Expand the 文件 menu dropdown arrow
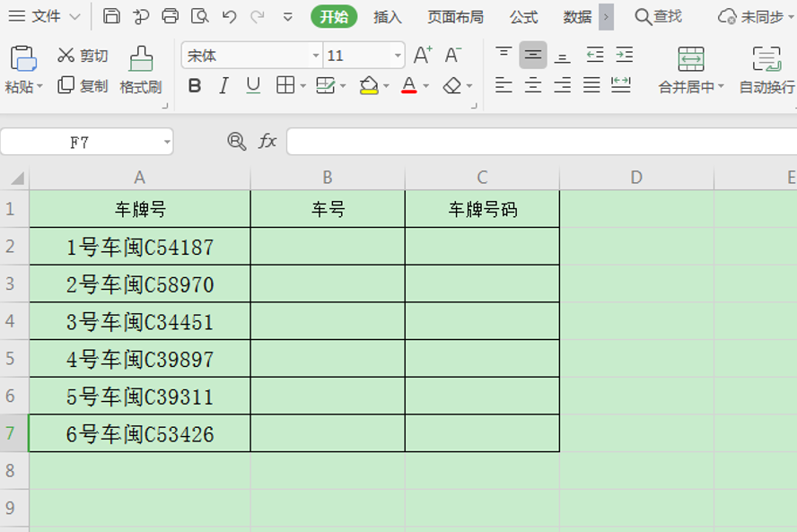This screenshot has width=797, height=532. 74,17
